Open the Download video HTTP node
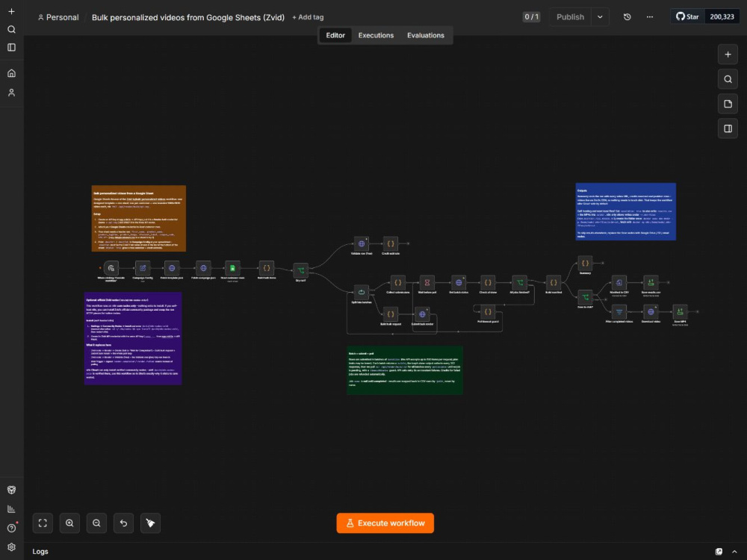Viewport: 747px width, 560px height. 651,312
